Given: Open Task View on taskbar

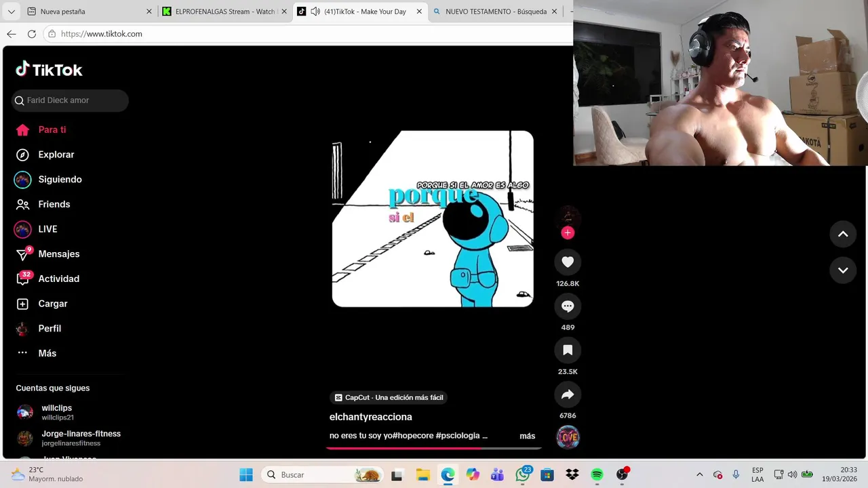Looking at the screenshot, I should pyautogui.click(x=397, y=474).
